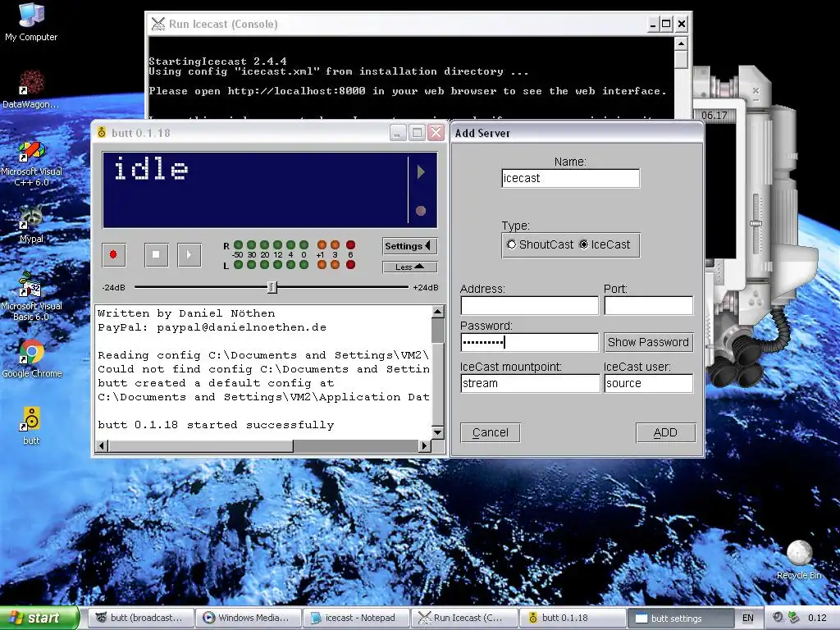Click ADD to save the server
Image resolution: width=840 pixels, height=630 pixels.
tap(665, 433)
